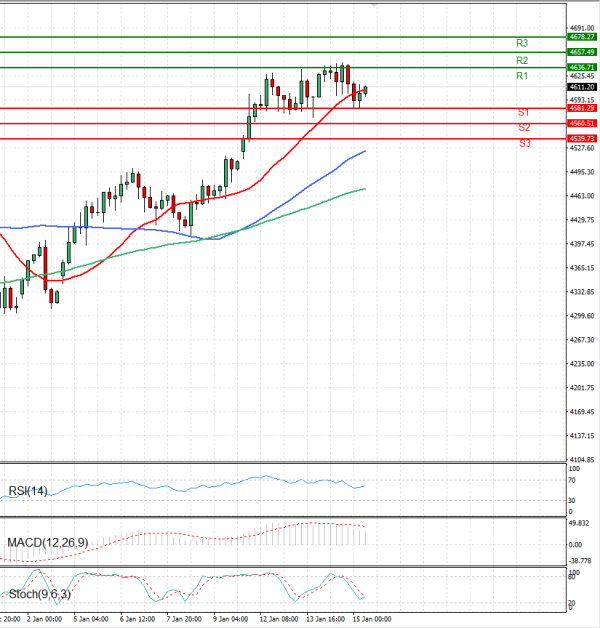The image size is (600, 628).
Task: Click the S1 support level label
Action: click(x=523, y=113)
